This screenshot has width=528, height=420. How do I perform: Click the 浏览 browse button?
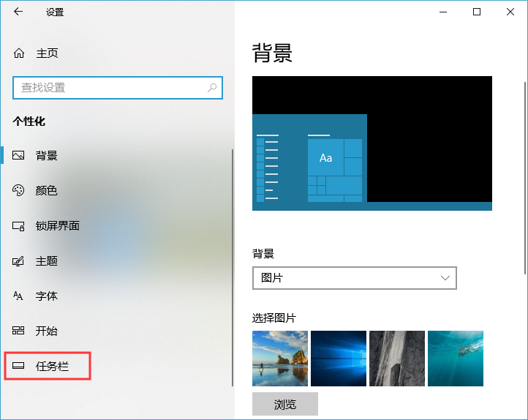(285, 404)
